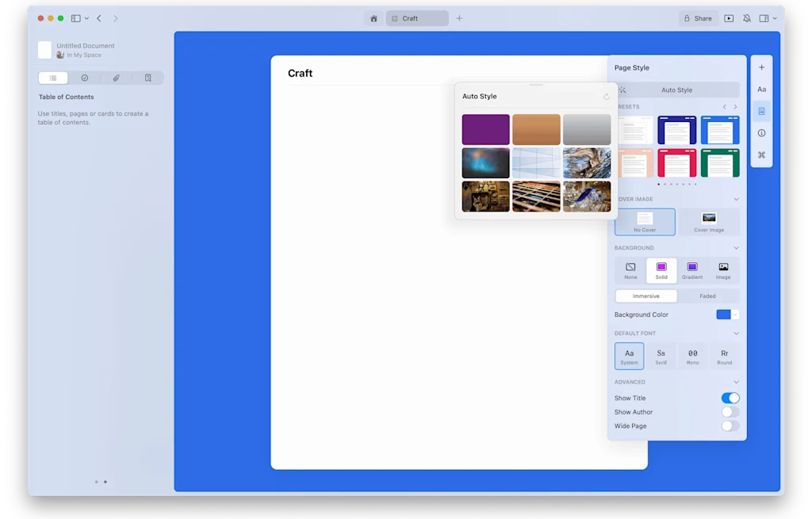The width and height of the screenshot is (812, 519).
Task: Set background to Image
Action: [723, 271]
